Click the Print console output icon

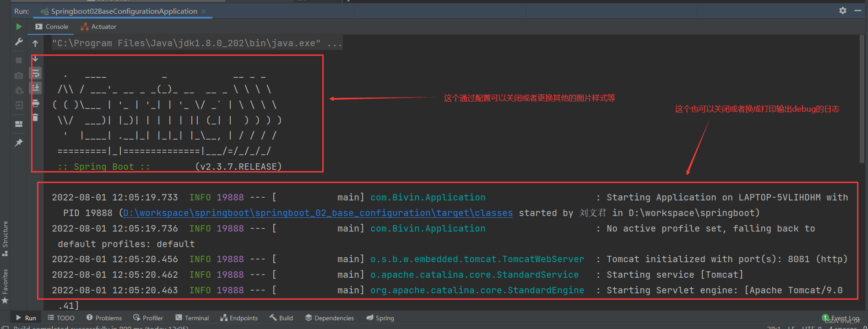coord(35,103)
